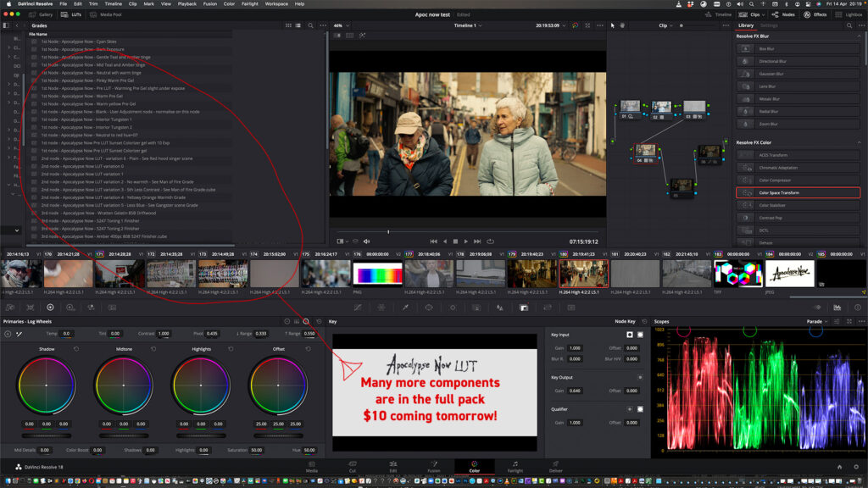Toggle highlight mode in viewer

(x=363, y=36)
